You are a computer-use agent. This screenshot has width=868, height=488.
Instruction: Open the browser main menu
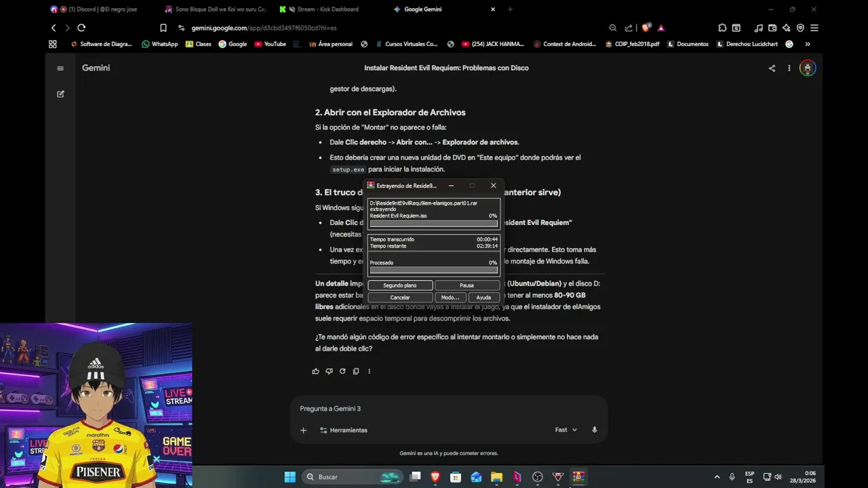point(814,28)
